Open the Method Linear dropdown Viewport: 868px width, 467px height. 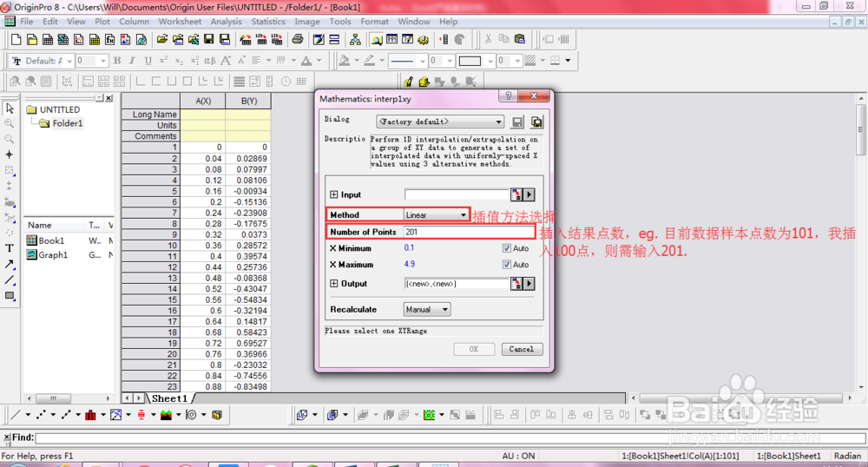point(437,214)
